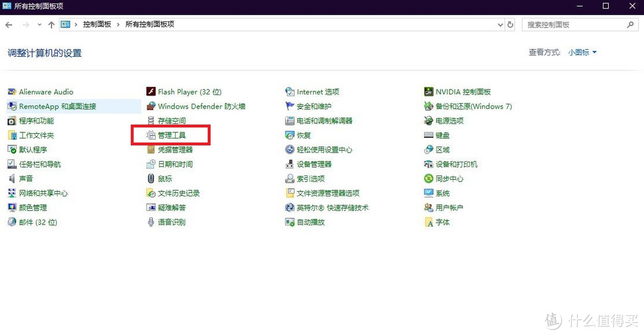
Task: Click the 网络和共享中心 link
Action: pos(43,193)
